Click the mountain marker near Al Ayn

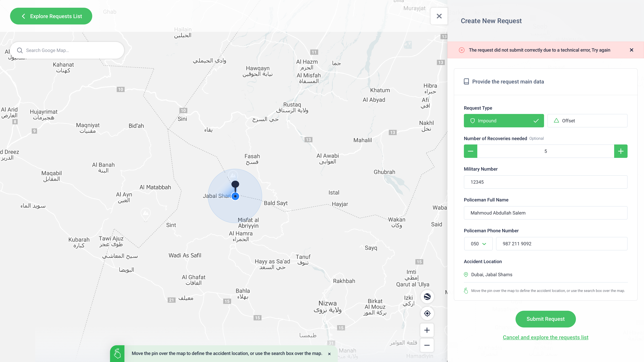[x=146, y=215]
